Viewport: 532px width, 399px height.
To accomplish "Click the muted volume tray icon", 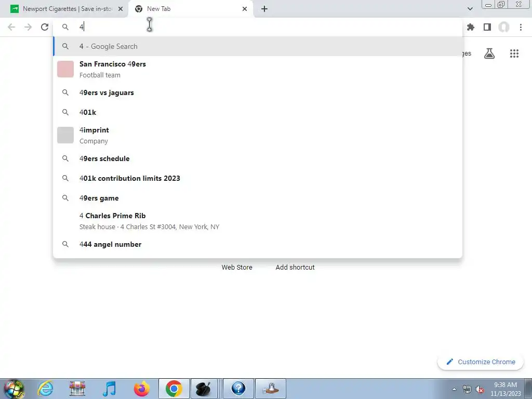I will (x=480, y=390).
